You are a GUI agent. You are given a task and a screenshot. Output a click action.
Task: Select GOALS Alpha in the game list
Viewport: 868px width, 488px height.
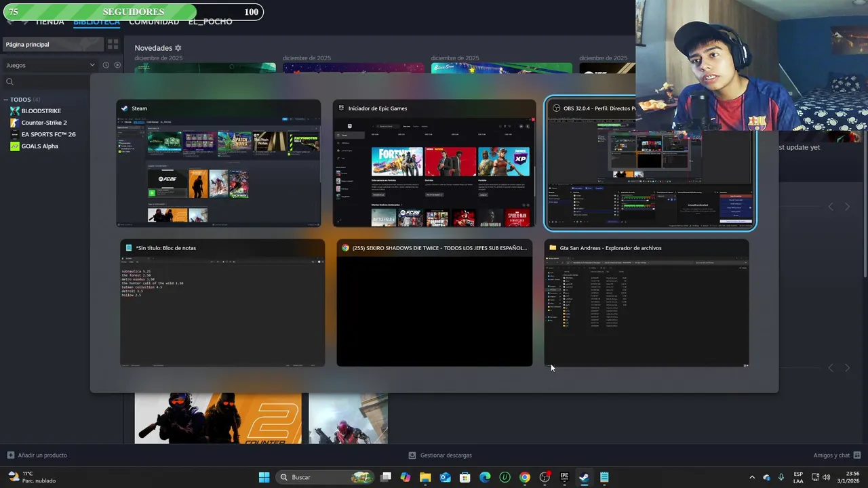point(39,146)
